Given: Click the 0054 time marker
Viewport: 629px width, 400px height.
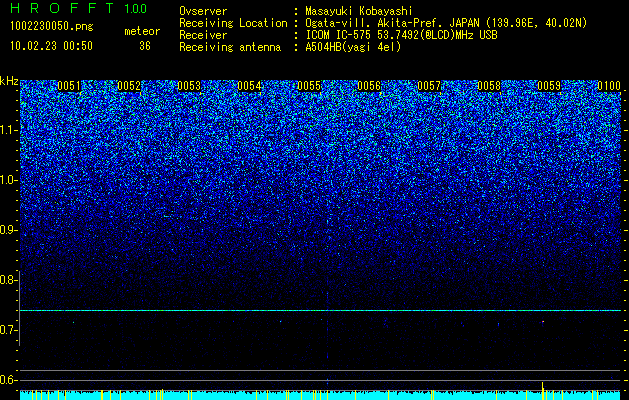Looking at the screenshot, I should click(x=249, y=86).
